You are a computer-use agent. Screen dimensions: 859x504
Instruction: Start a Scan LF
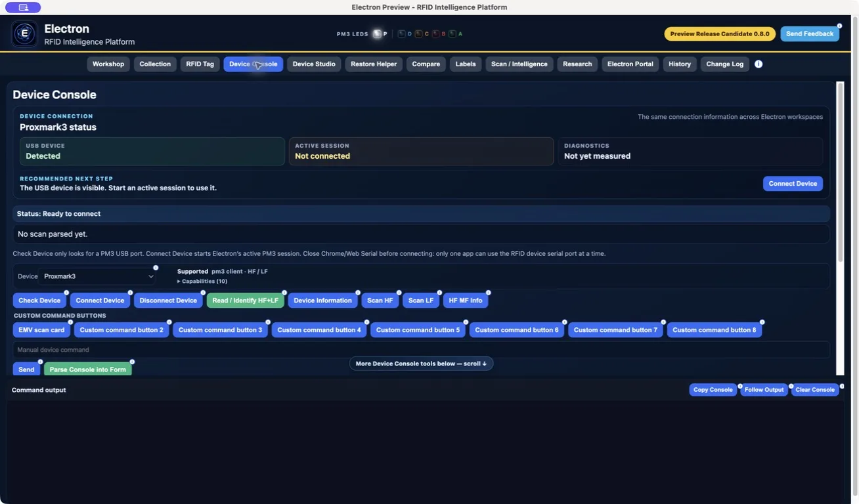(x=421, y=301)
